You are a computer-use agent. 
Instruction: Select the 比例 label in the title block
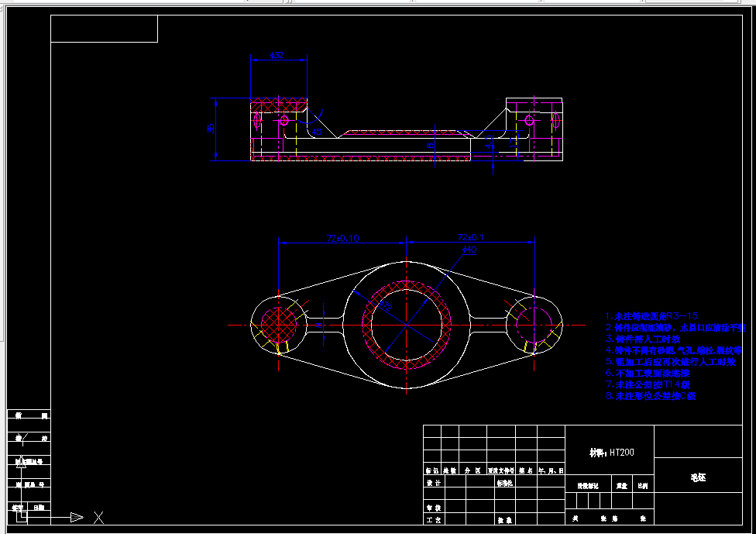click(x=643, y=486)
